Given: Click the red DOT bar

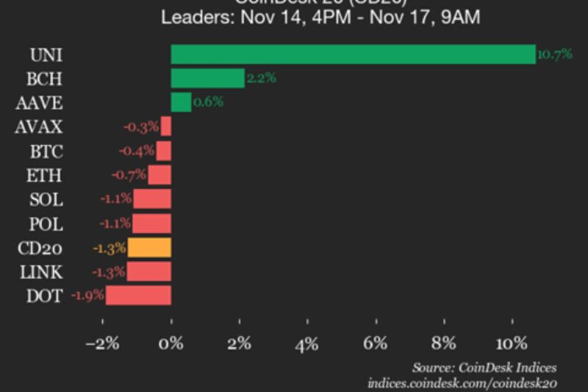Looking at the screenshot, I should [138, 296].
